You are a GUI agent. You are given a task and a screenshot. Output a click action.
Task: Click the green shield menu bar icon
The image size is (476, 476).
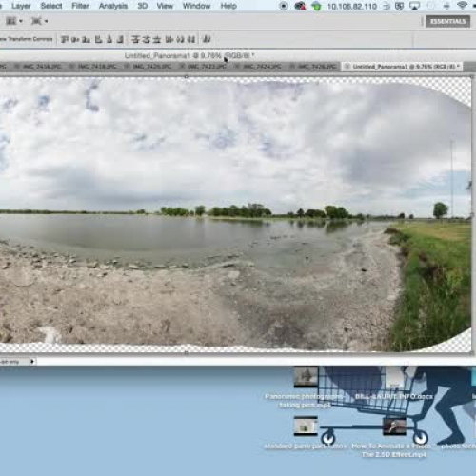point(316,6)
